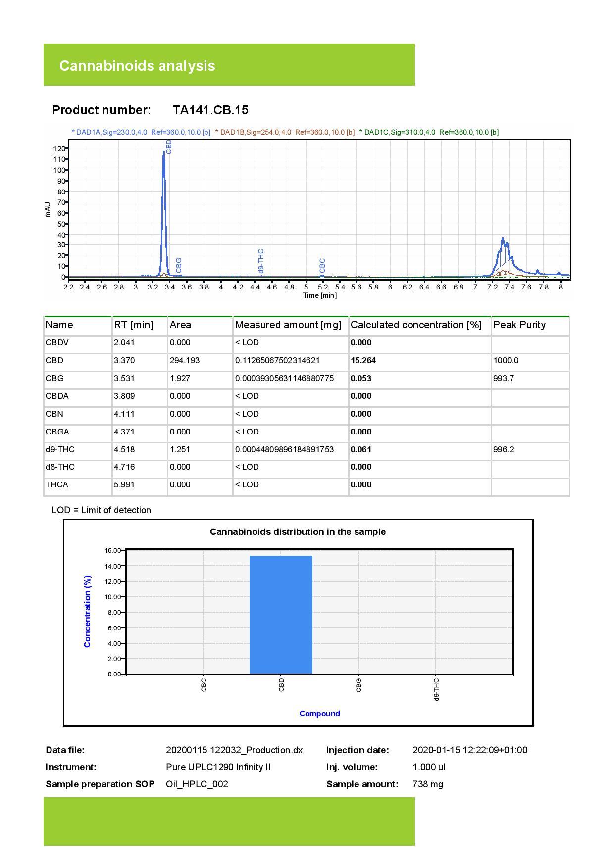Screen dimensions: 614x868
Task: Click the DAD1C Sig=310.0 legend entry
Action: (429, 132)
